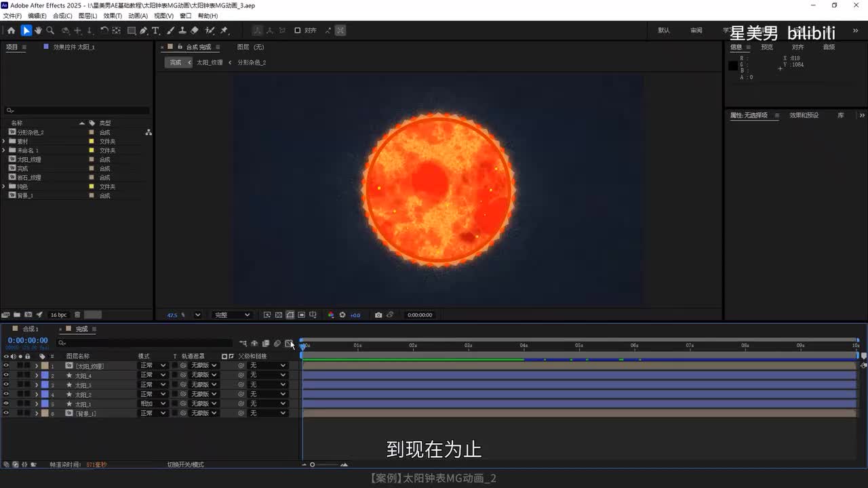Screen dimensions: 868x488
Task: Switch to the 合成1 timeline tab
Action: pyautogui.click(x=31, y=329)
